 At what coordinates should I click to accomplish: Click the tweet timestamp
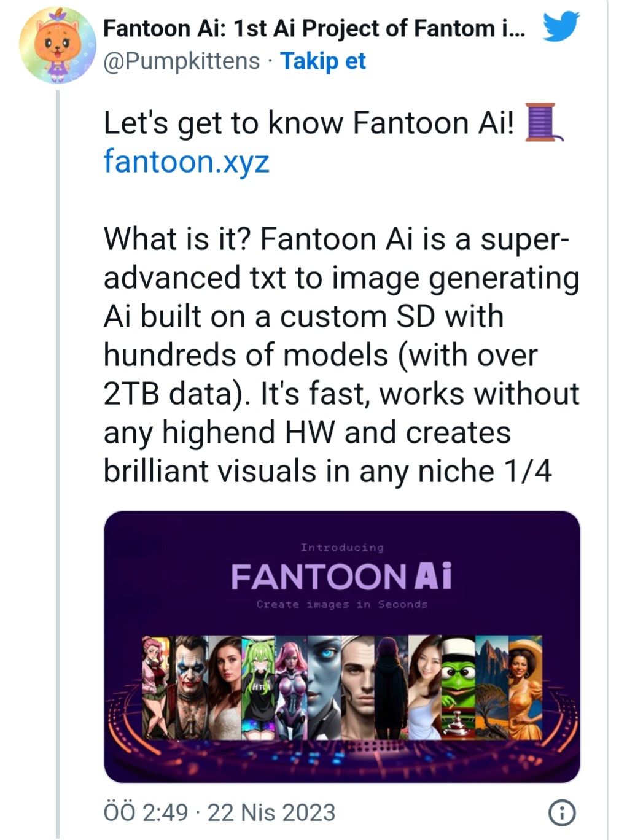(218, 812)
